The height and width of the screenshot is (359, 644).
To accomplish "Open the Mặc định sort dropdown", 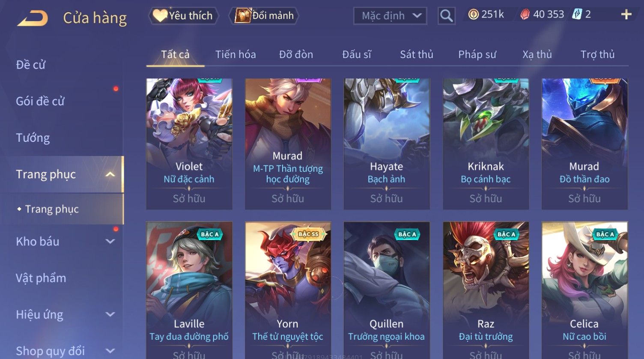I will (390, 16).
